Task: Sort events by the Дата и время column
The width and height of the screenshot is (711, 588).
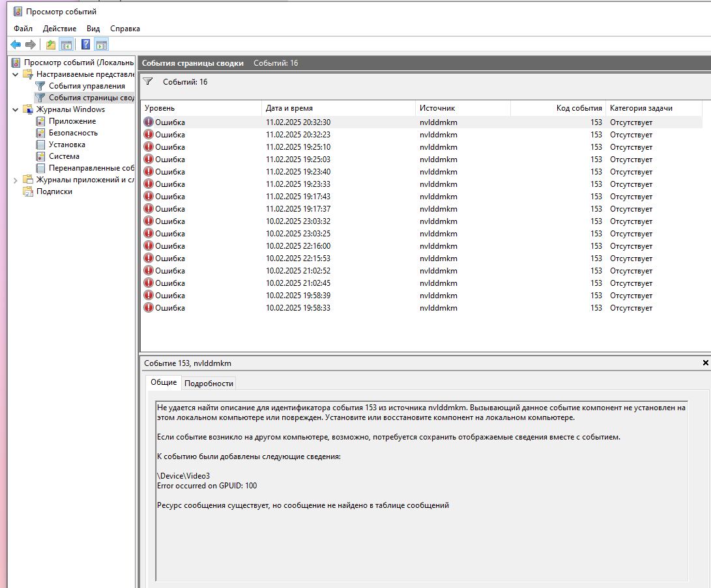Action: pyautogui.click(x=338, y=108)
